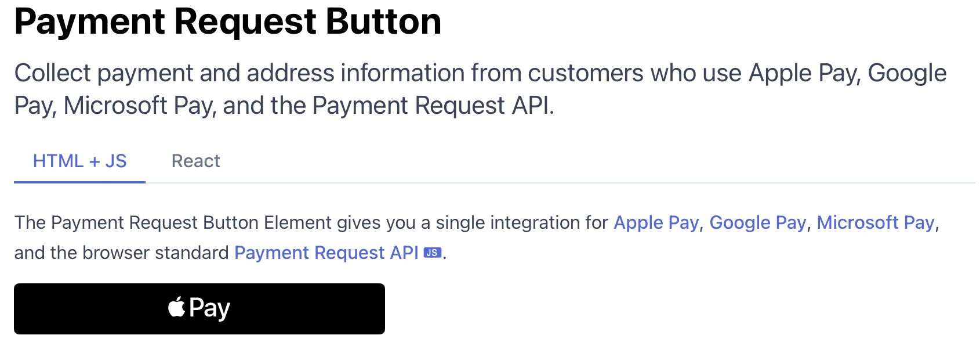Switch to the React tab

coord(195,161)
